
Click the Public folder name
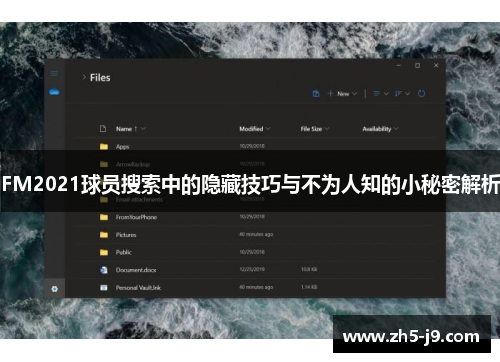pyautogui.click(x=123, y=252)
